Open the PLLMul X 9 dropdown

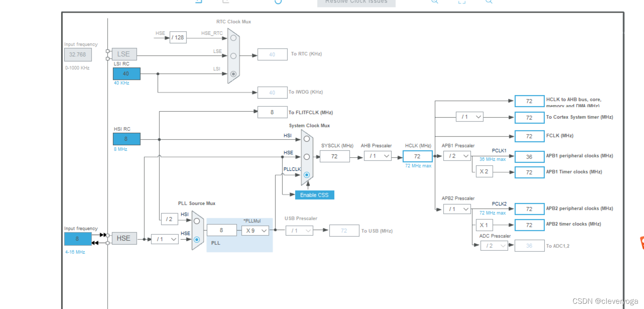pyautogui.click(x=255, y=231)
